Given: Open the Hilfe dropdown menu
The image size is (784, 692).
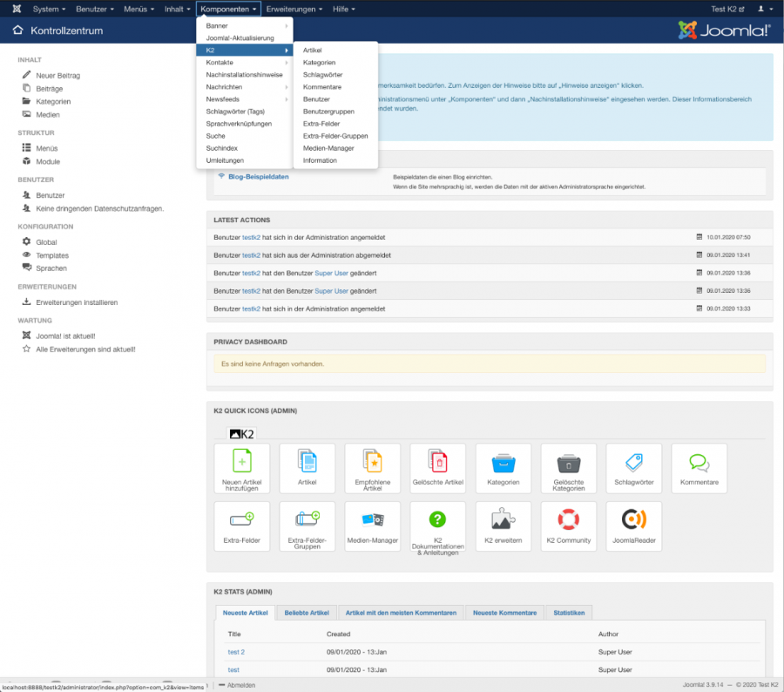Looking at the screenshot, I should point(344,9).
